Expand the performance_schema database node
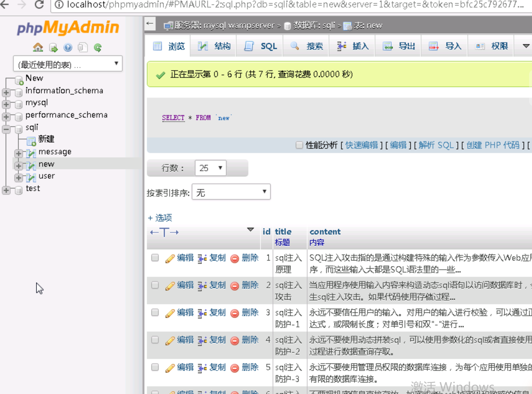 [x=6, y=117]
